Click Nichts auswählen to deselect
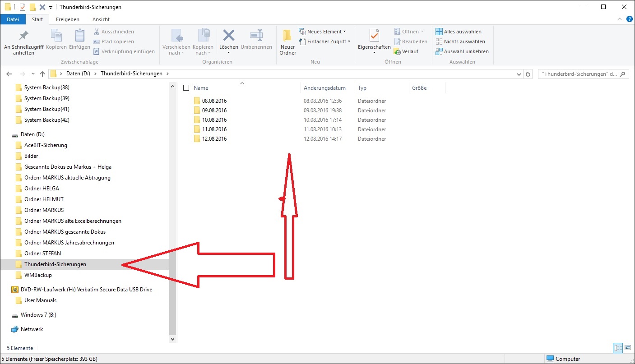The height and width of the screenshot is (364, 635). point(460,41)
